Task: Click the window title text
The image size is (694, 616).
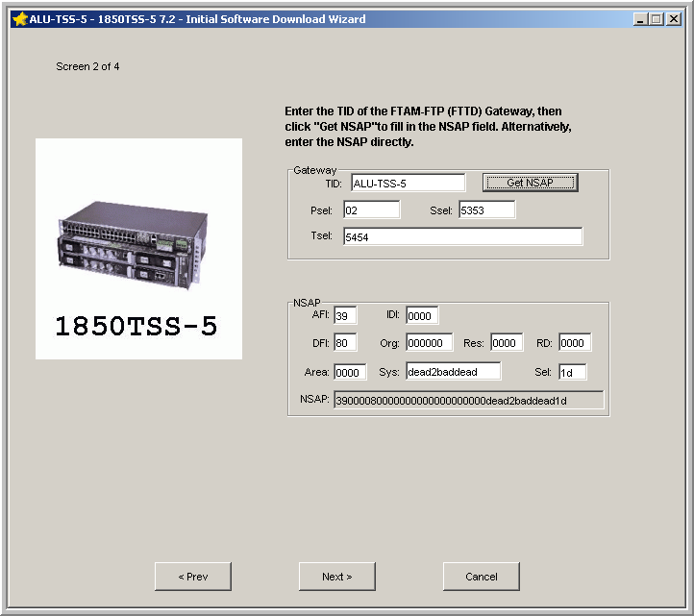Action: 197,19
